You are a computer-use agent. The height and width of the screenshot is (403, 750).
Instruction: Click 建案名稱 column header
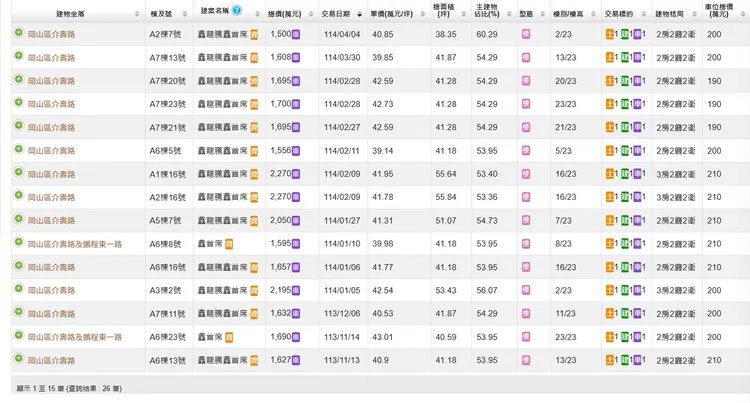(x=215, y=11)
